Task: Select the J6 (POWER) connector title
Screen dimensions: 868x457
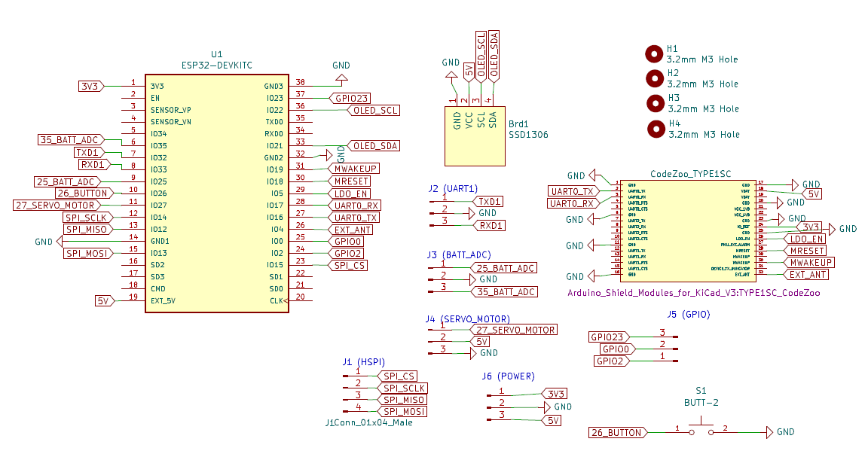Action: (x=508, y=376)
